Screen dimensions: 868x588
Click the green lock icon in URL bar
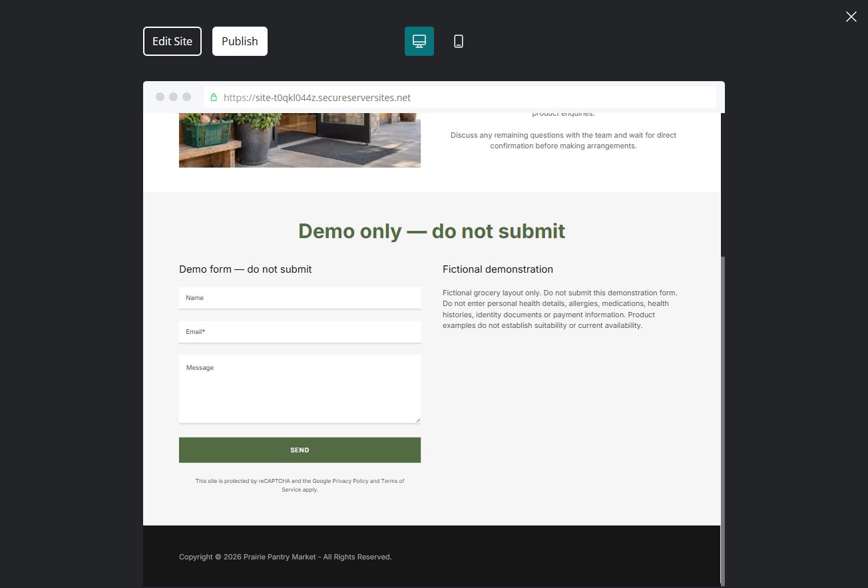[214, 97]
